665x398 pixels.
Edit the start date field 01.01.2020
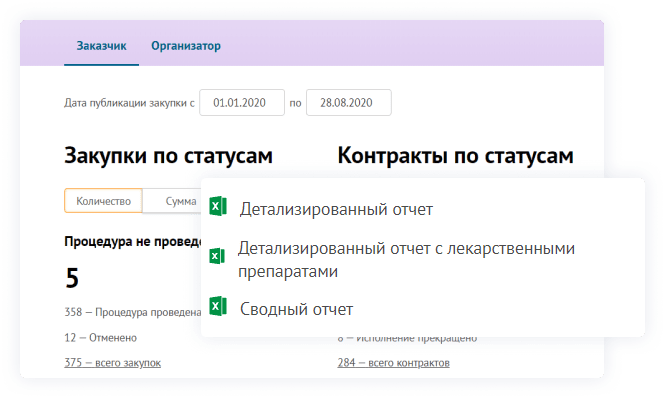(242, 102)
